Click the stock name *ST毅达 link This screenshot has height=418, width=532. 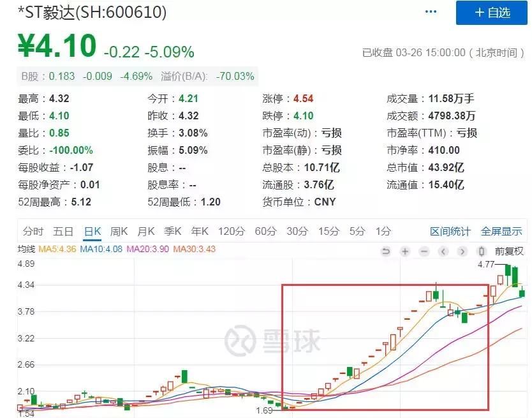click(x=45, y=11)
